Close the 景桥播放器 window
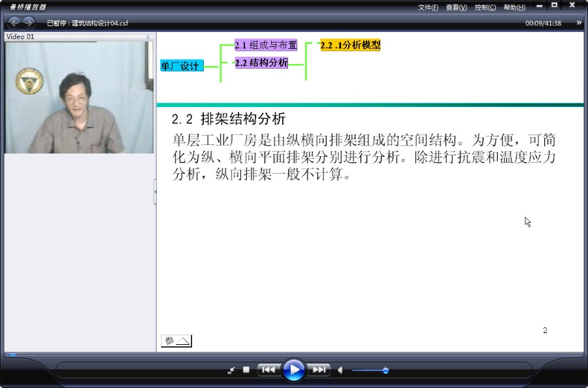 pos(572,5)
